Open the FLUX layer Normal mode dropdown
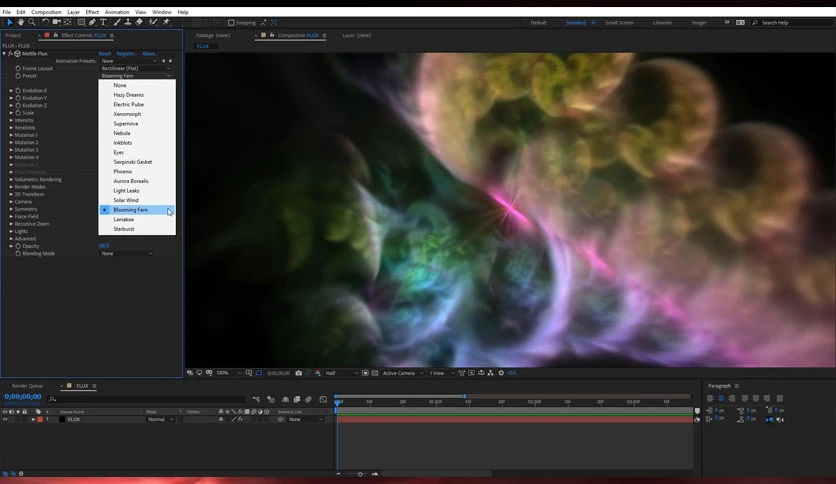This screenshot has width=836, height=484. tap(160, 420)
